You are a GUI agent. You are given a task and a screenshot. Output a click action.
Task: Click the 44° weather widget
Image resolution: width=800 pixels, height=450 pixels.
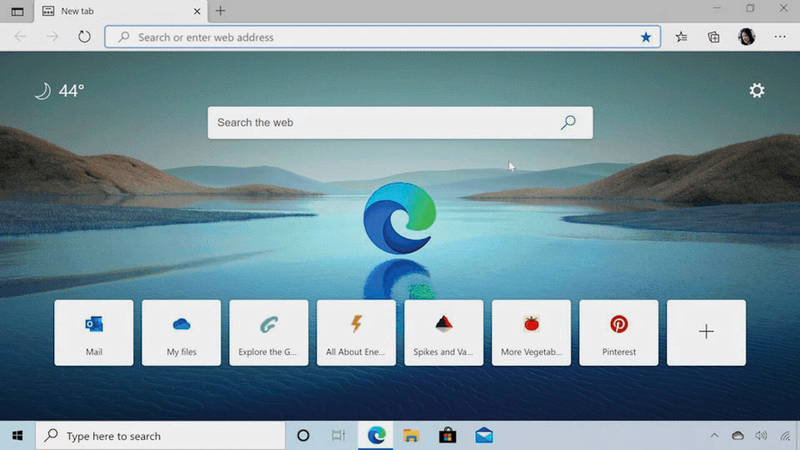[59, 91]
